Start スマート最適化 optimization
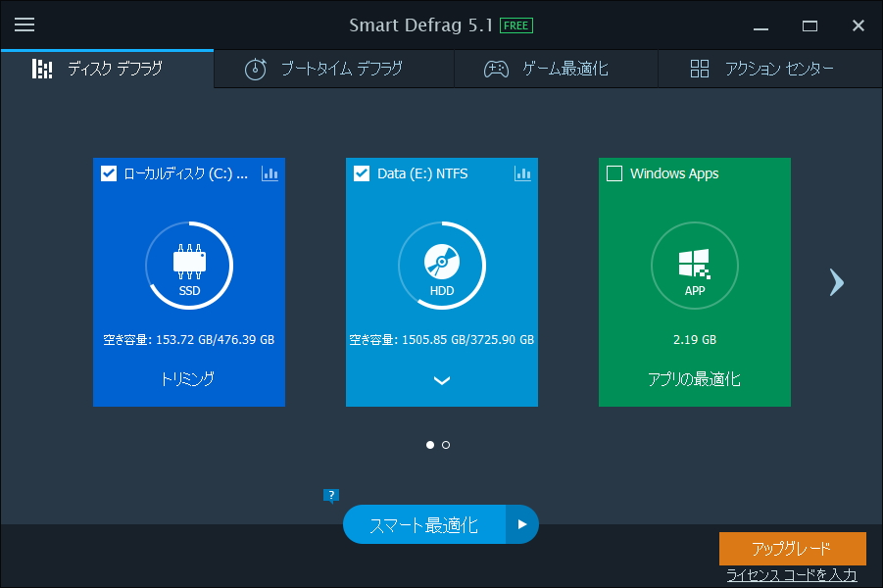Image resolution: width=883 pixels, height=588 pixels. (x=423, y=524)
